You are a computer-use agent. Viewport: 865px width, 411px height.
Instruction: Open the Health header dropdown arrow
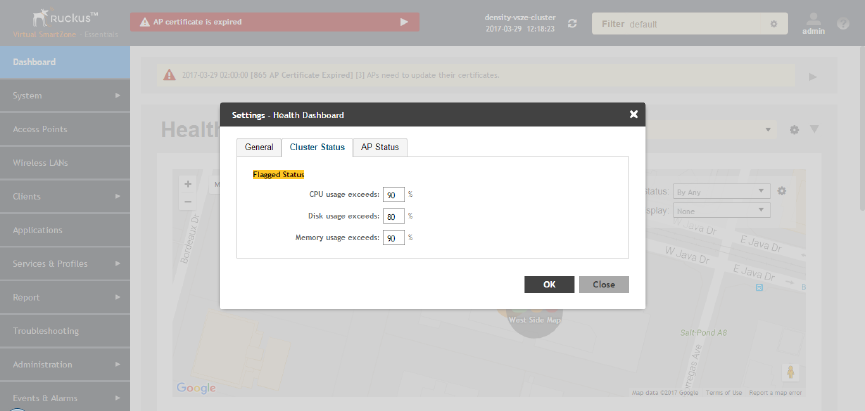[768, 130]
